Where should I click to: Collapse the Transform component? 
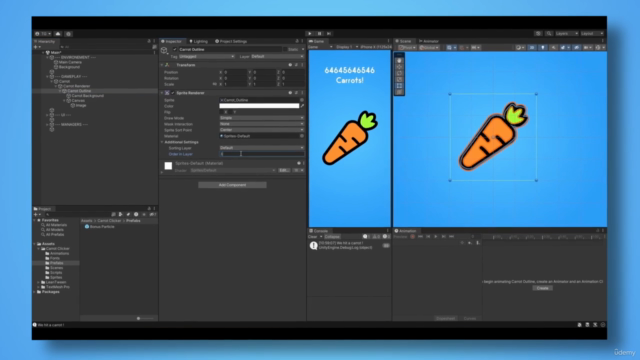pos(162,65)
